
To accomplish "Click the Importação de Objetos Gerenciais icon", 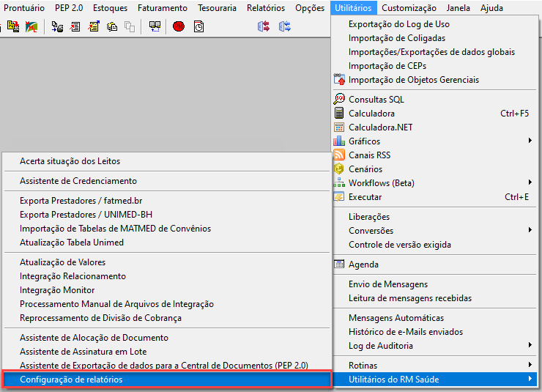I will [x=339, y=80].
